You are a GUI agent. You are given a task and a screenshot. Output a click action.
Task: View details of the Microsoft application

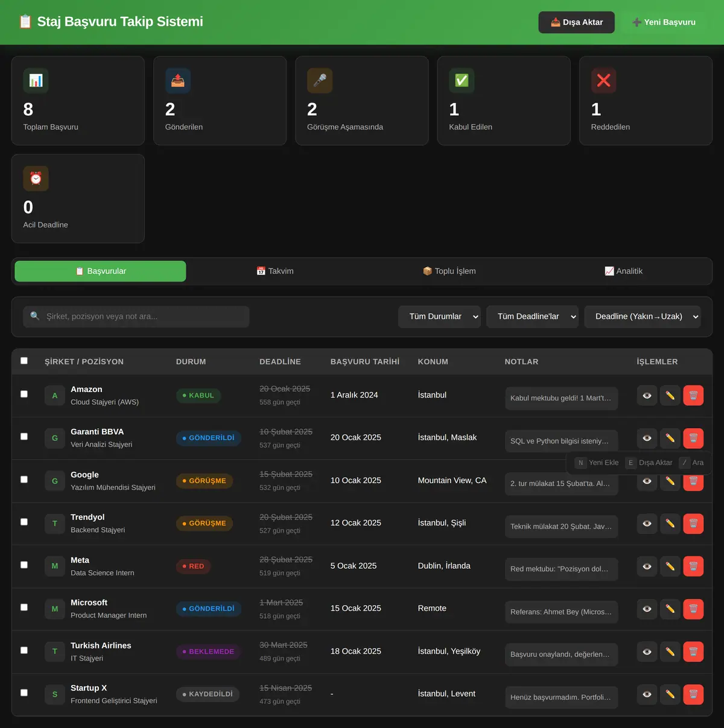pyautogui.click(x=647, y=609)
